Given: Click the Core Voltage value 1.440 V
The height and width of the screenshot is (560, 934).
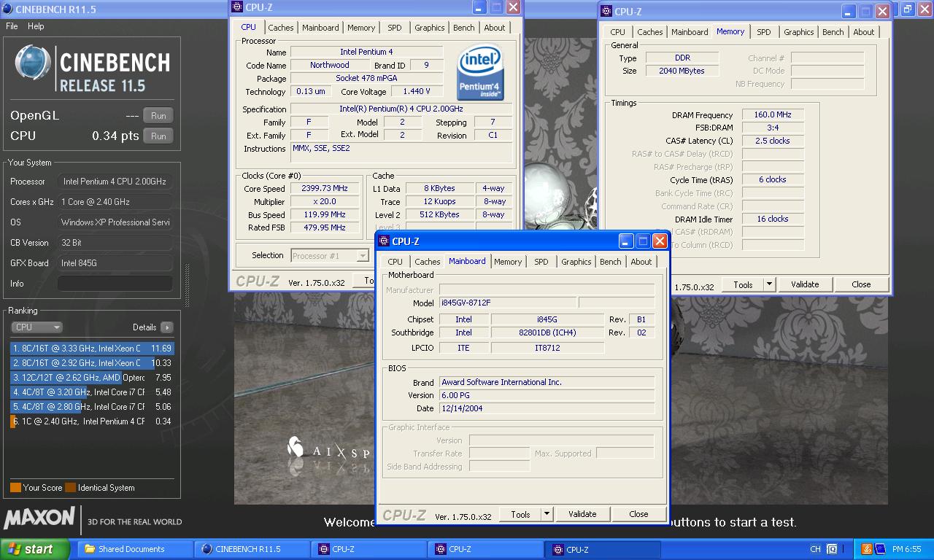Looking at the screenshot, I should (417, 91).
